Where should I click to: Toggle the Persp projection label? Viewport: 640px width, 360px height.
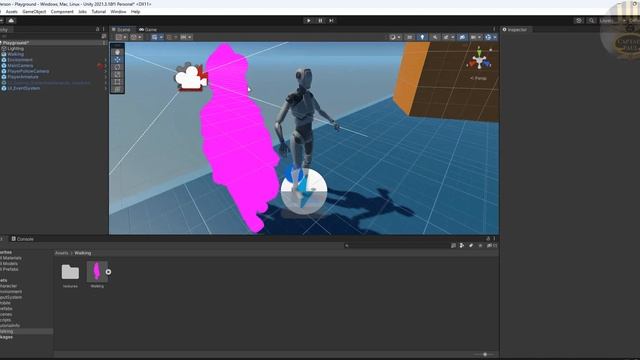coord(478,78)
